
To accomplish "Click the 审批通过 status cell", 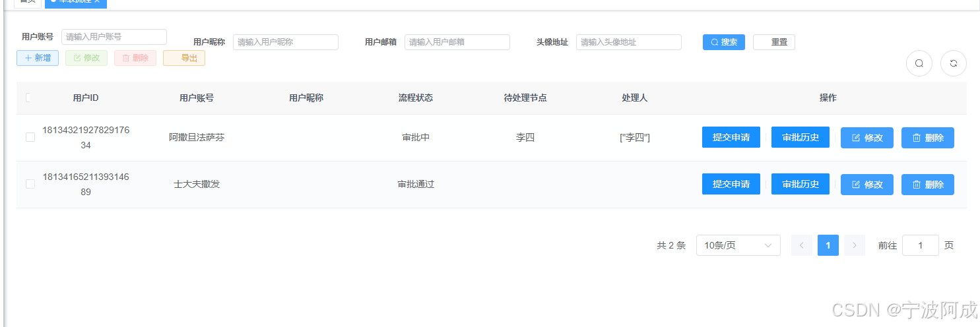I will (x=416, y=184).
